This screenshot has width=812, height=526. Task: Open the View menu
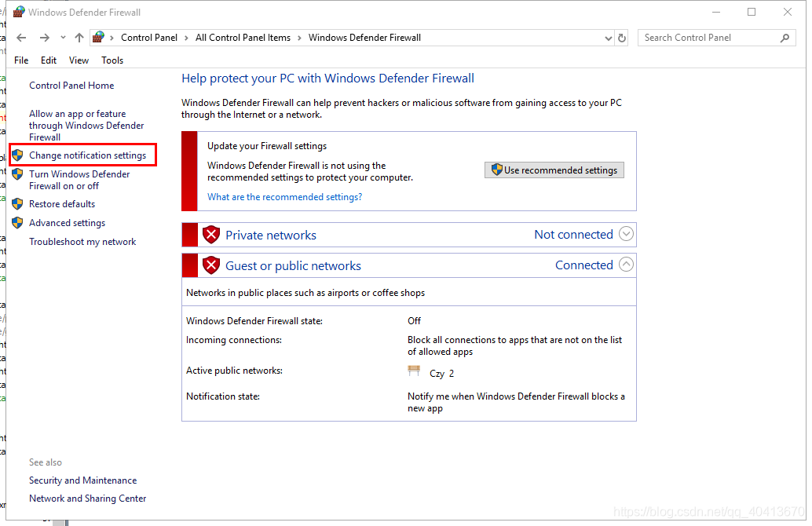79,60
